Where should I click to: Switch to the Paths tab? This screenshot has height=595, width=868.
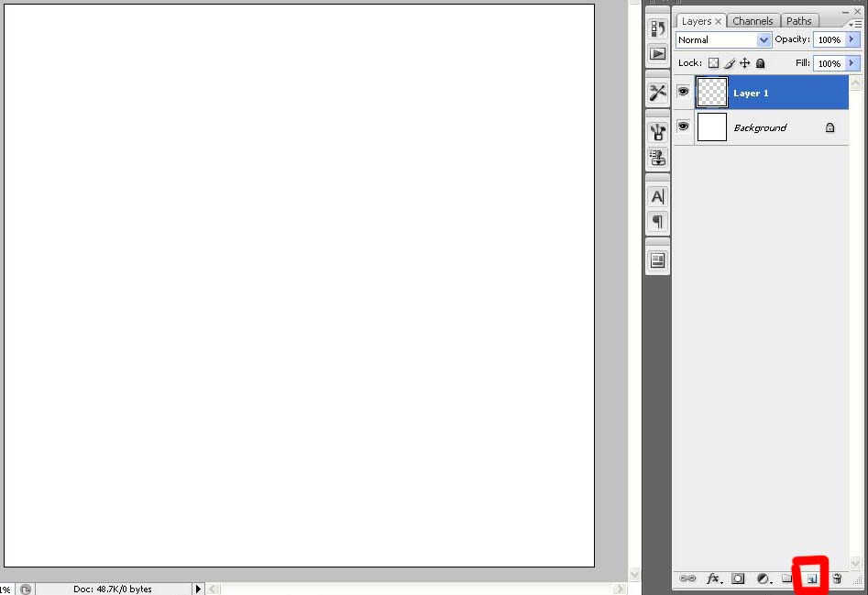[x=798, y=20]
